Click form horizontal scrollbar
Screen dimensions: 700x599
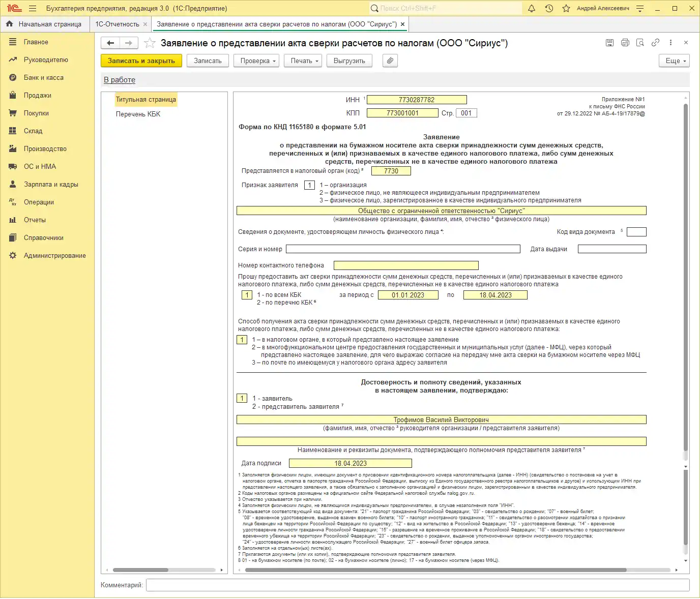click(436, 570)
